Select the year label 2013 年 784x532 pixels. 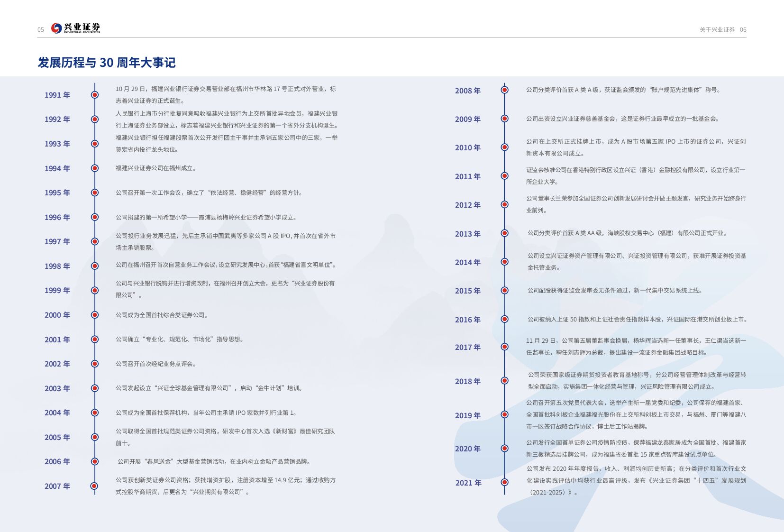tap(468, 234)
